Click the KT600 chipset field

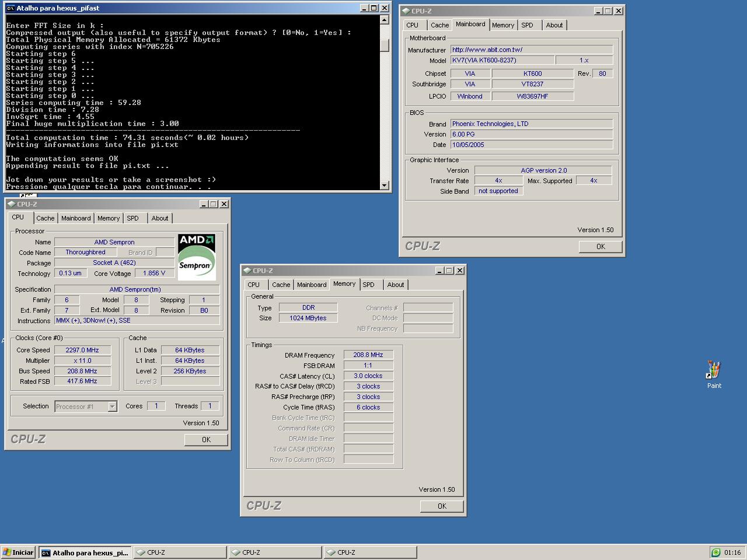(x=533, y=74)
